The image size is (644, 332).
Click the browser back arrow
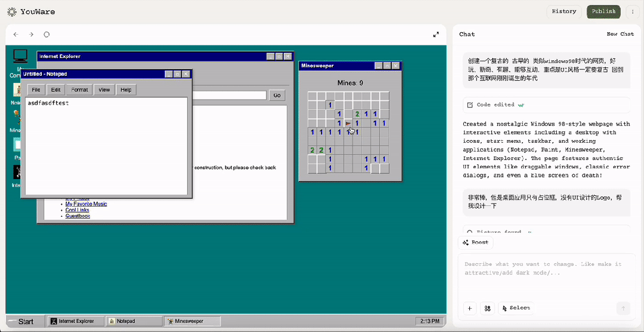click(x=16, y=35)
